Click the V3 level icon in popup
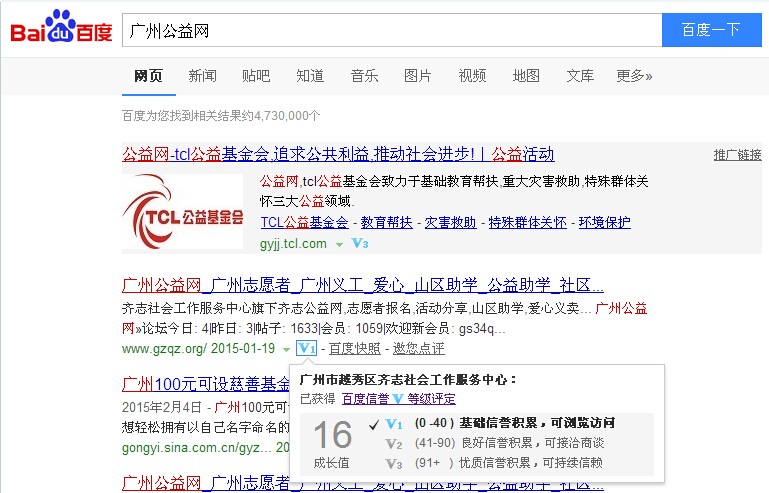769x493 pixels. (x=394, y=464)
